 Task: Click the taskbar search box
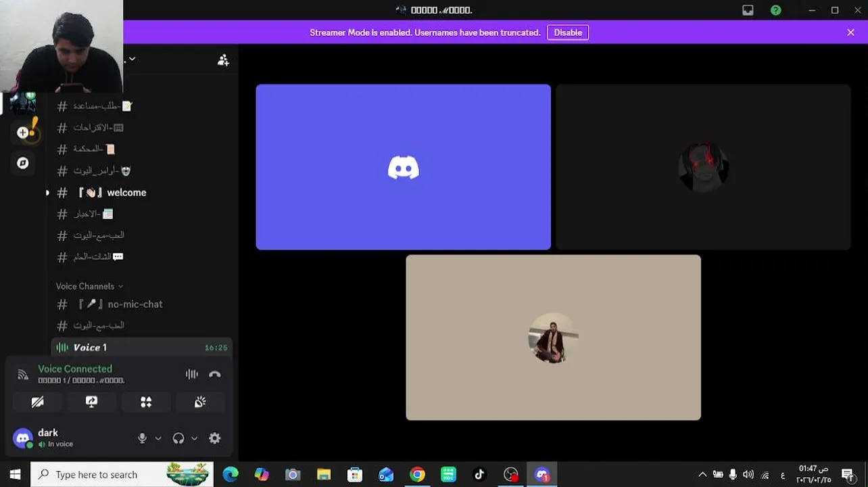122,474
